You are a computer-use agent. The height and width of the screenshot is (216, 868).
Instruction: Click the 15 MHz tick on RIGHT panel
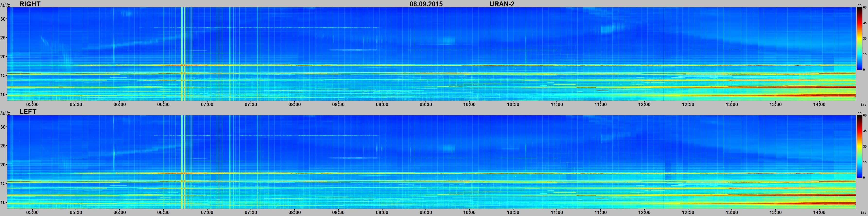3,76
